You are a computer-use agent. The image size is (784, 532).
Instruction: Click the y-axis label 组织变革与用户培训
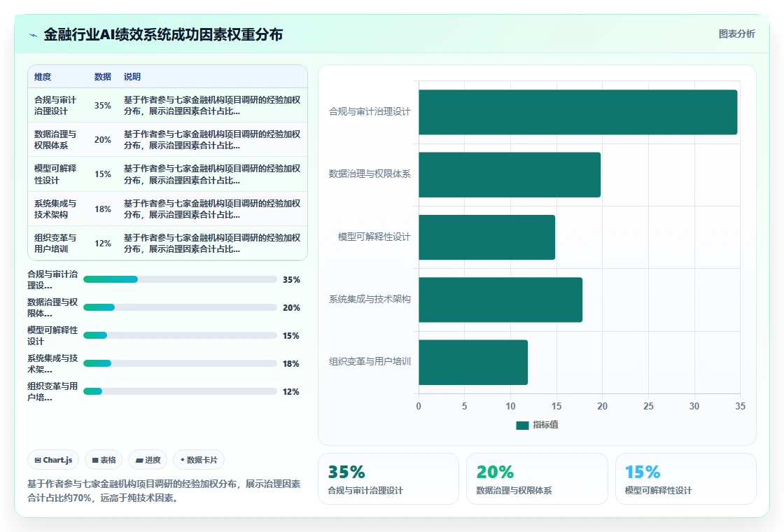[370, 361]
